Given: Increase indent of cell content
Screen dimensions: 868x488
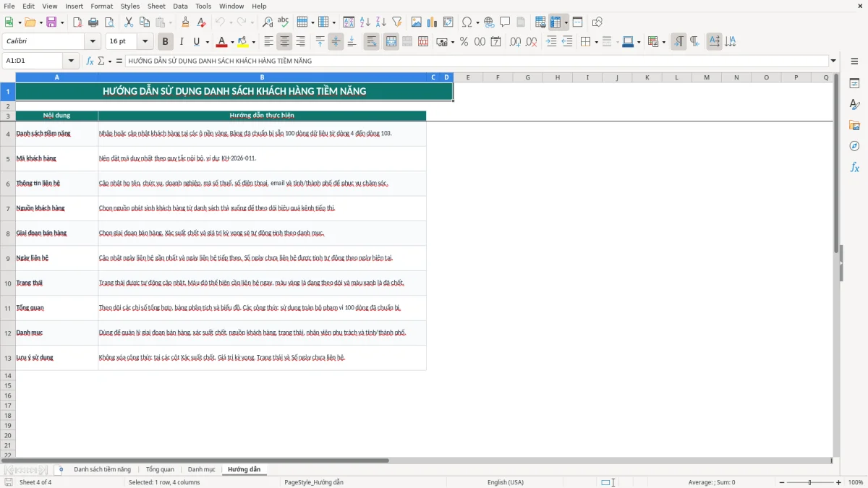Looking at the screenshot, I should (551, 42).
